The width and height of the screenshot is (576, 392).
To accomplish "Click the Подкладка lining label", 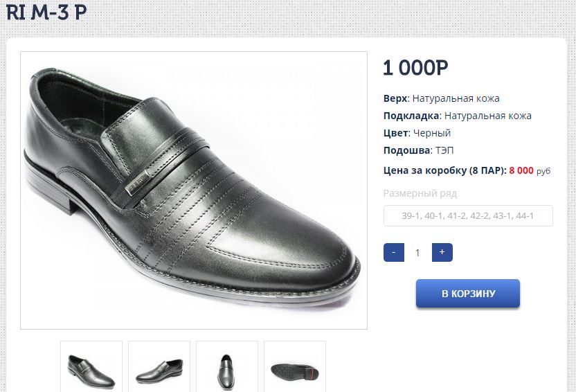I will click(411, 116).
